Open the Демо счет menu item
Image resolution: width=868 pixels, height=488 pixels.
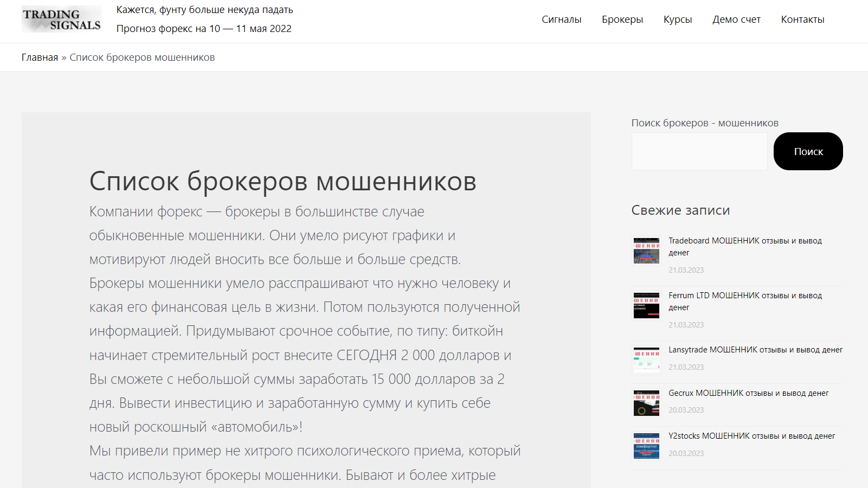click(x=736, y=20)
